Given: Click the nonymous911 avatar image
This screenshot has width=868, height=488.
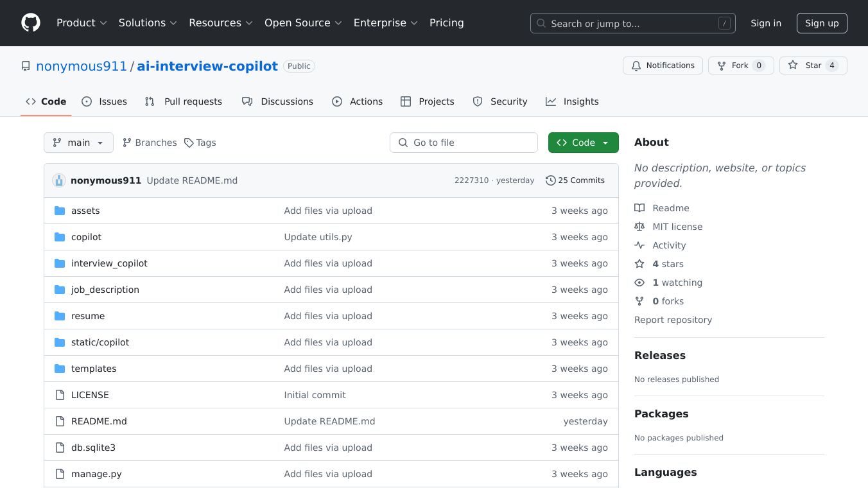Looking at the screenshot, I should [x=59, y=180].
